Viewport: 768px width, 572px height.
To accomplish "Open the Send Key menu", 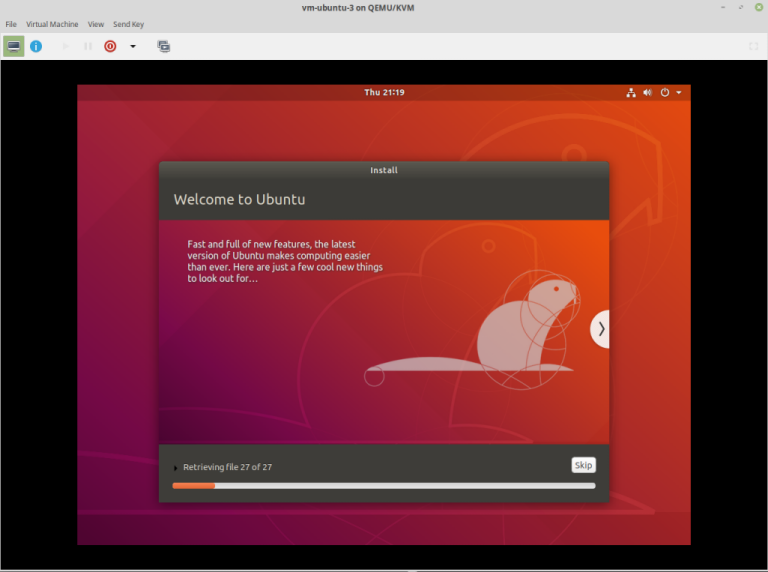I will [128, 24].
